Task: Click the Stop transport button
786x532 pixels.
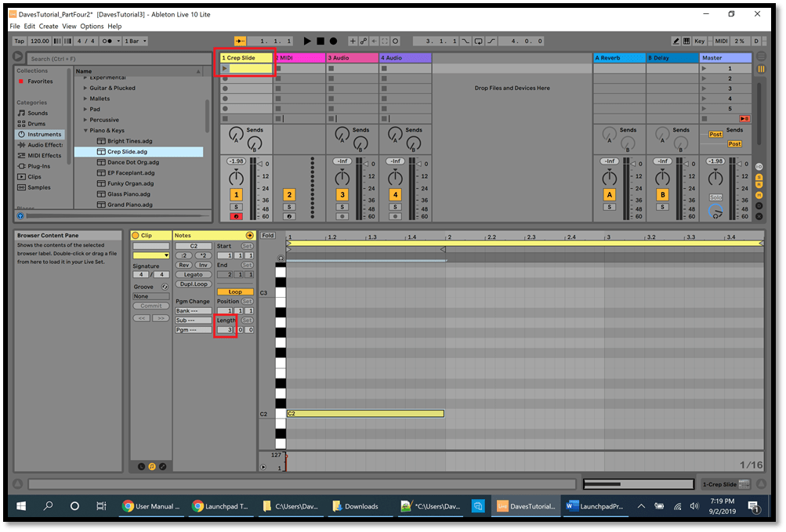Action: click(321, 41)
